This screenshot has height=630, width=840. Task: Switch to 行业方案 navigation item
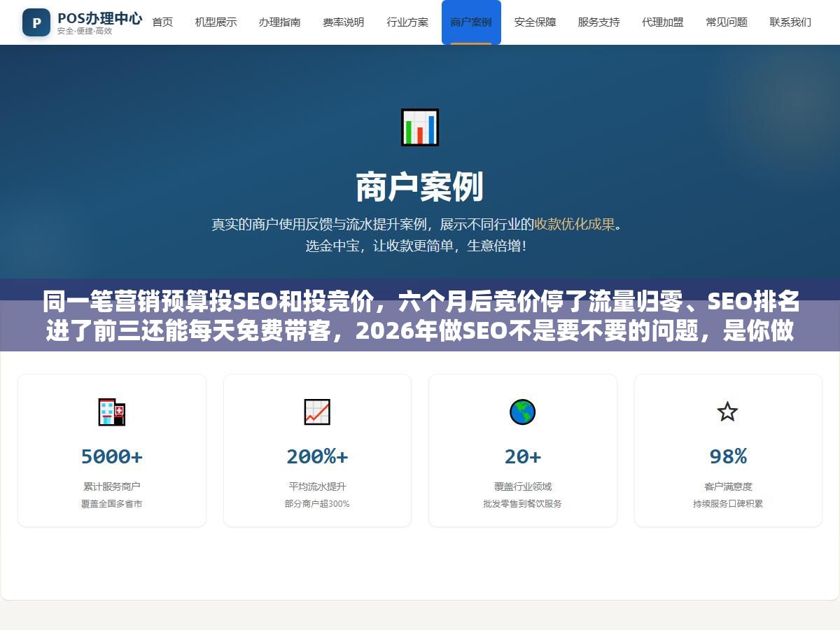click(407, 22)
